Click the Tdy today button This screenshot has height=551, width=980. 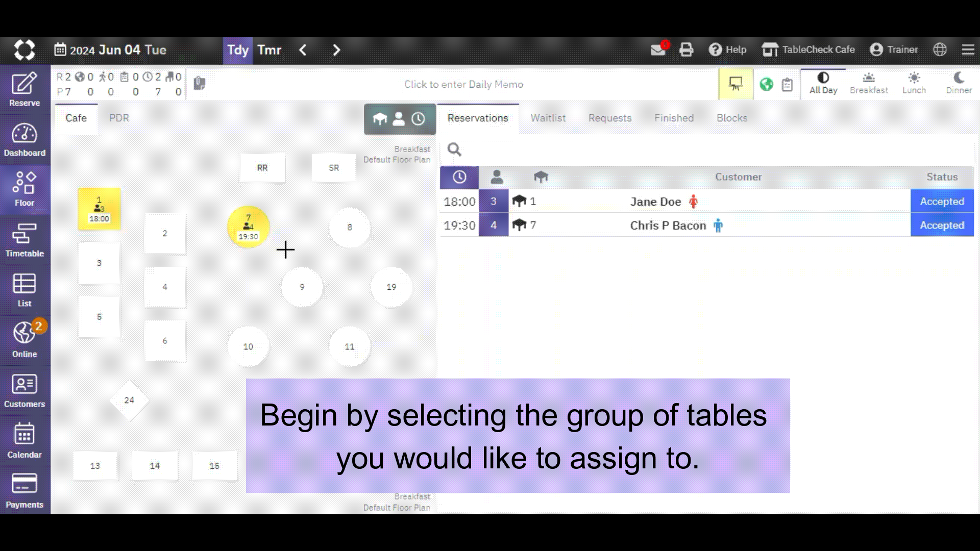click(x=238, y=50)
